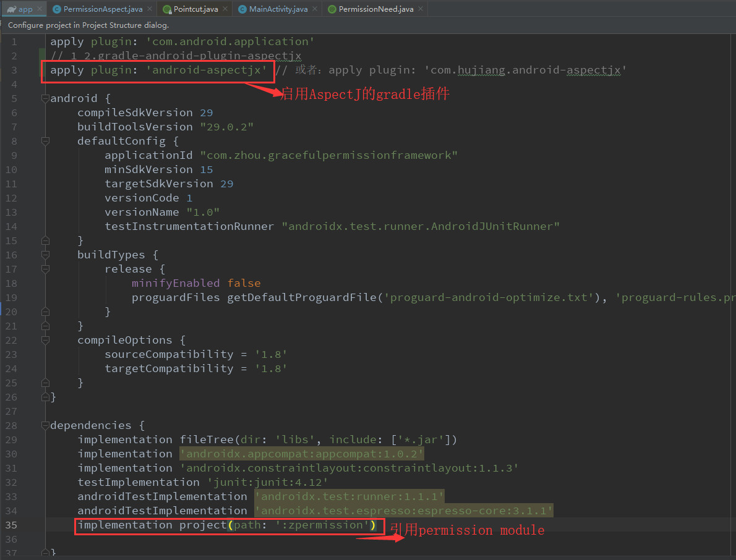Click the versionCode keyword

tap(142, 198)
